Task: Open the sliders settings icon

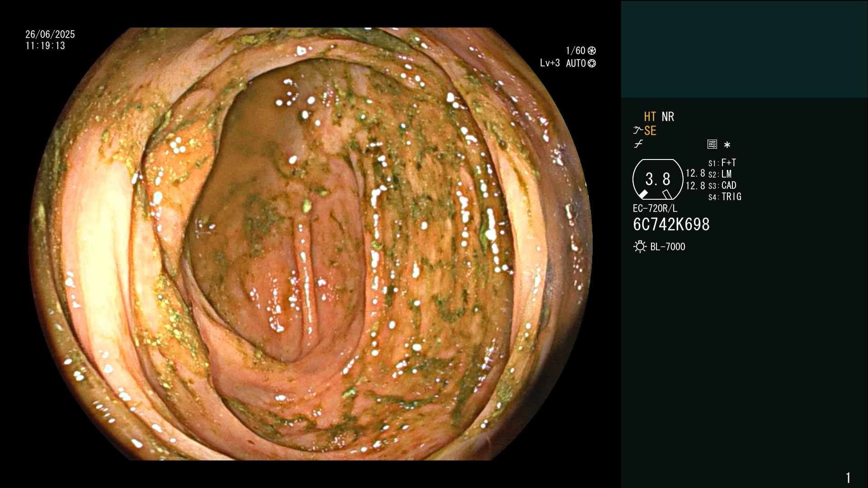Action: (712, 144)
